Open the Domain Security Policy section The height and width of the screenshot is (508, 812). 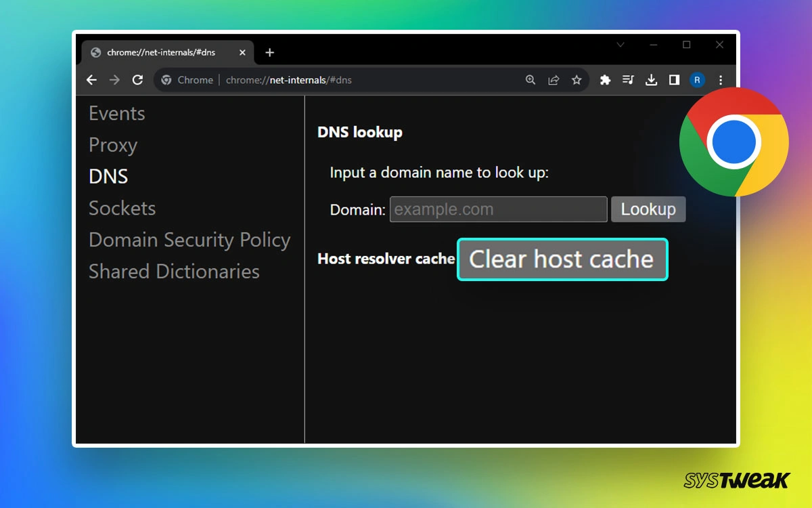[x=189, y=240]
